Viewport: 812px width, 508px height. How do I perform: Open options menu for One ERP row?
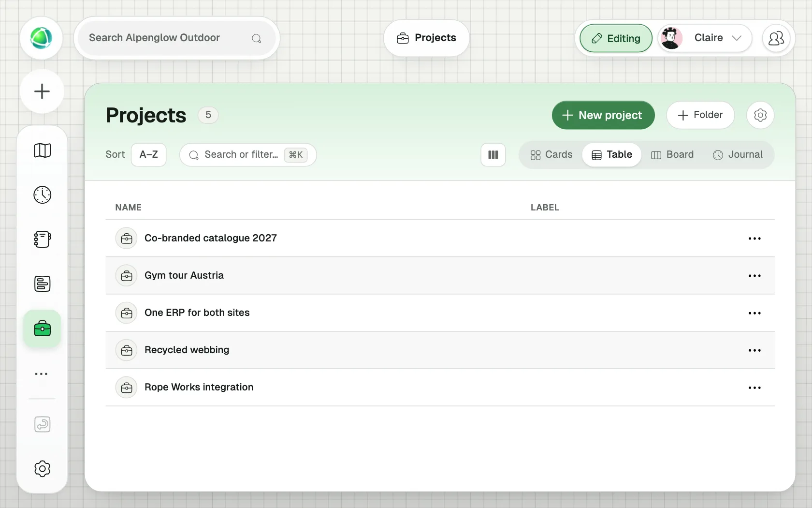point(754,313)
